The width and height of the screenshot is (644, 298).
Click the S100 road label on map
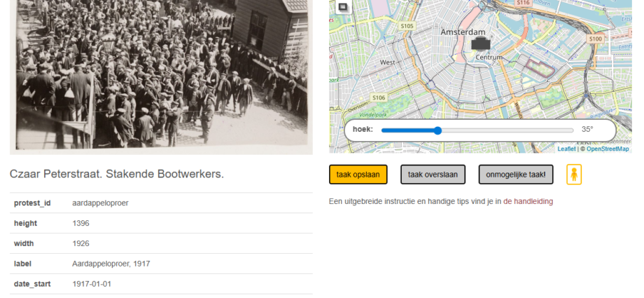pos(595,39)
